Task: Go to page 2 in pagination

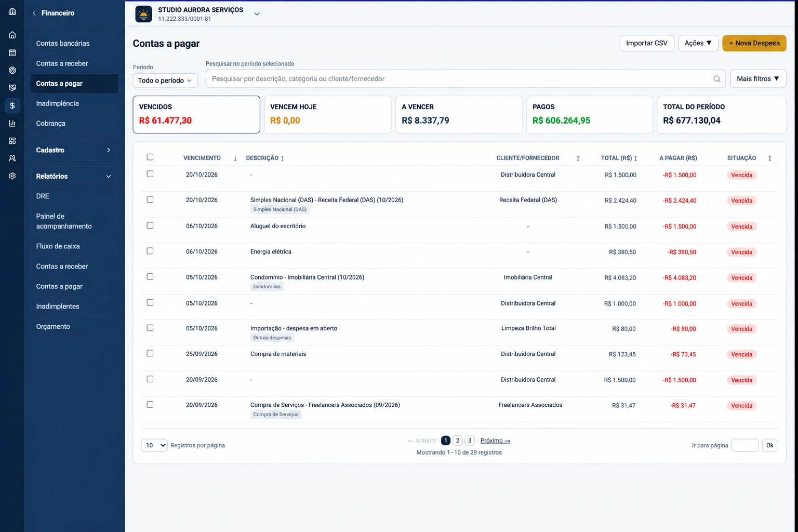Action: coord(458,441)
